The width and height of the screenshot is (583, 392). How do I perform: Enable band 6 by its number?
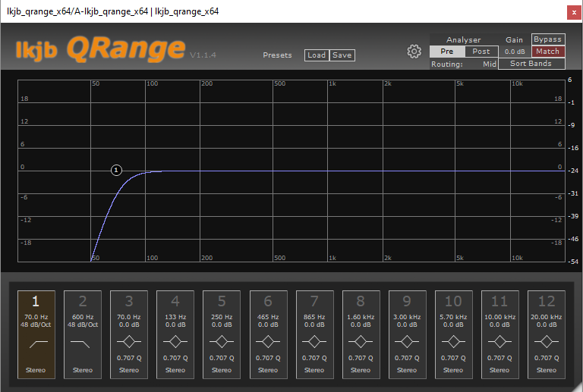(x=268, y=301)
